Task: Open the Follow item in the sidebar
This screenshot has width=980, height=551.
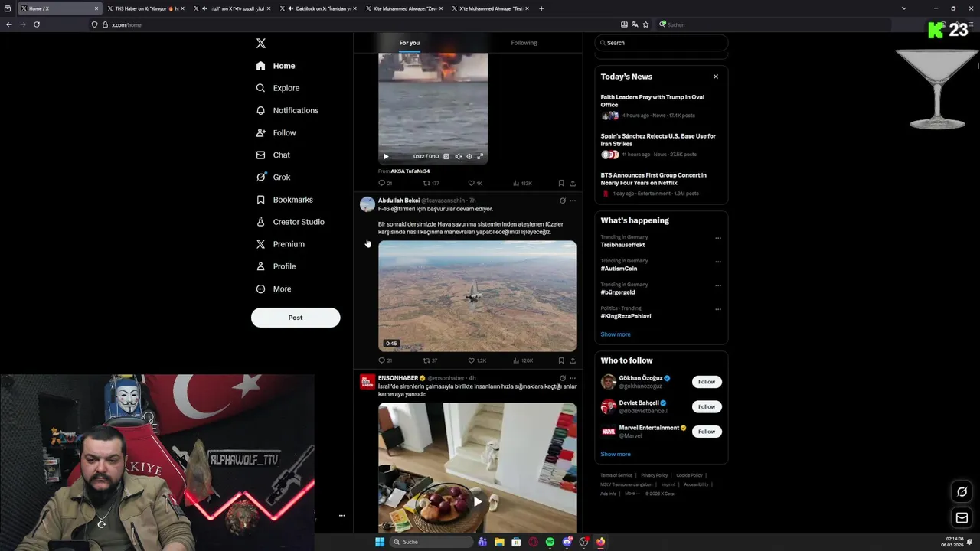Action: 276,132
